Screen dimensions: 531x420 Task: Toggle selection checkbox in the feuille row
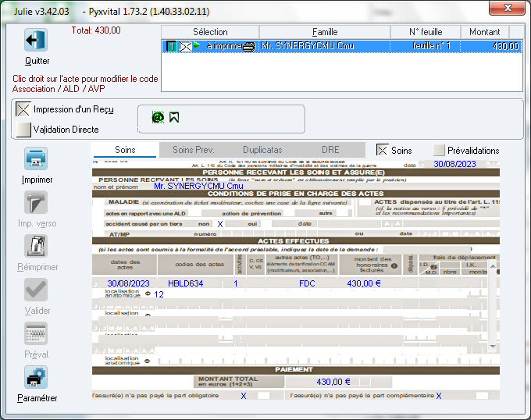pyautogui.click(x=184, y=47)
